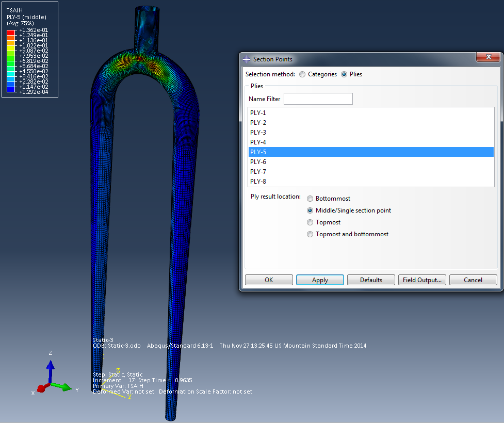Select PLY-4 in the plies list
Viewport: 504px width, 424px height.
point(371,142)
